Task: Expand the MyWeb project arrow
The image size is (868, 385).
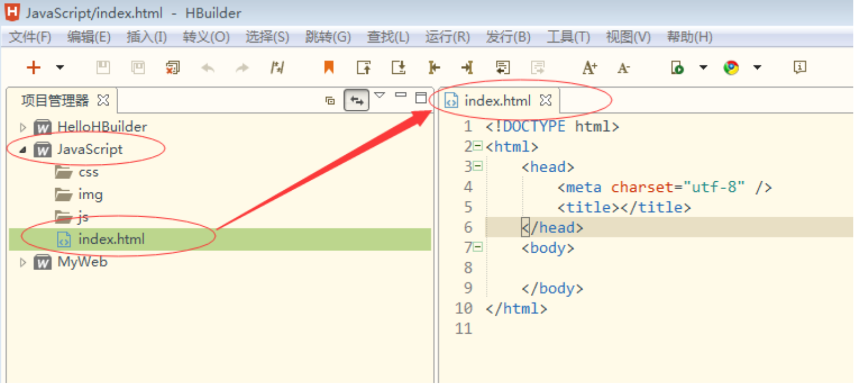Action: (x=23, y=262)
